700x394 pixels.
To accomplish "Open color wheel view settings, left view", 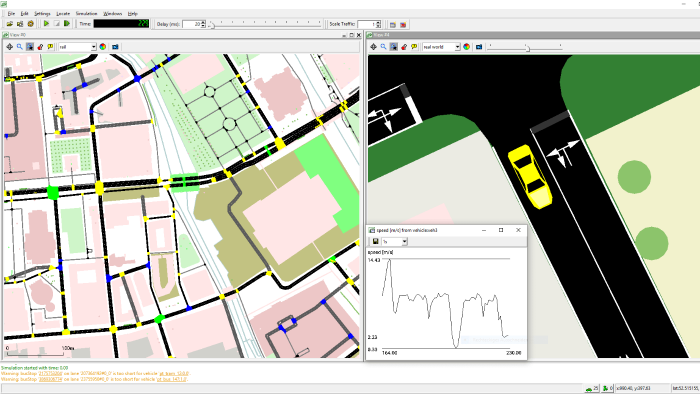I will click(103, 46).
